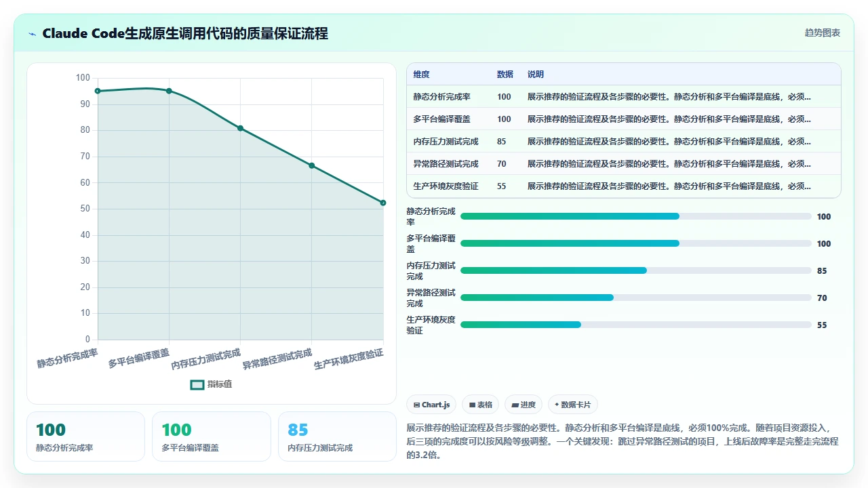Click the 数据 column header
The width and height of the screenshot is (868, 488).
tap(505, 75)
